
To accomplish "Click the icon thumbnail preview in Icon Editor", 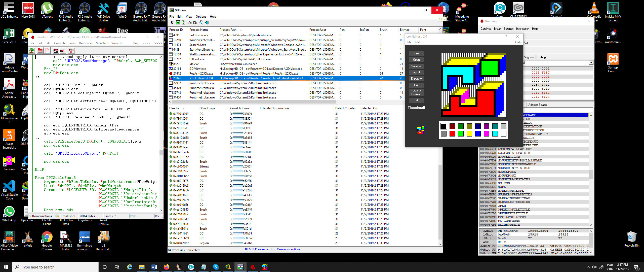I will pyautogui.click(x=420, y=130).
